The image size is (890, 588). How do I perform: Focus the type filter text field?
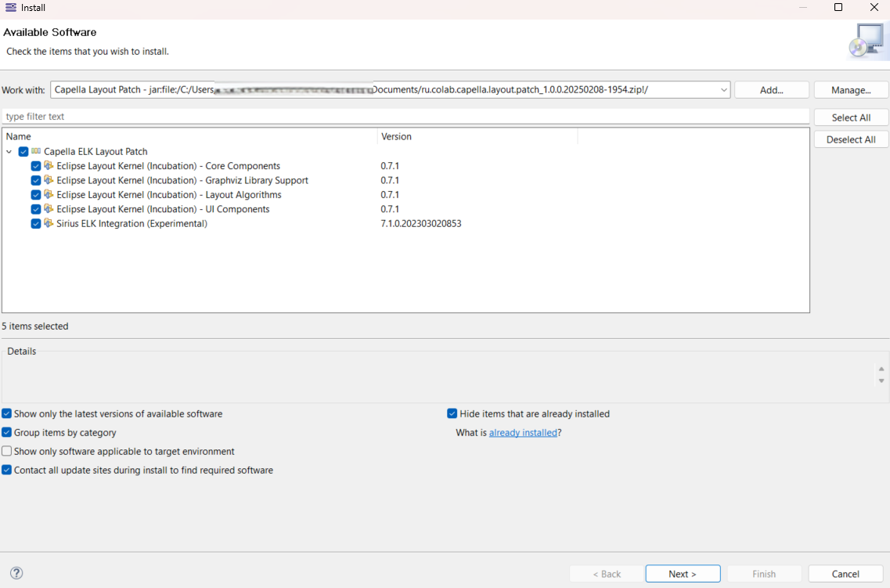point(405,117)
